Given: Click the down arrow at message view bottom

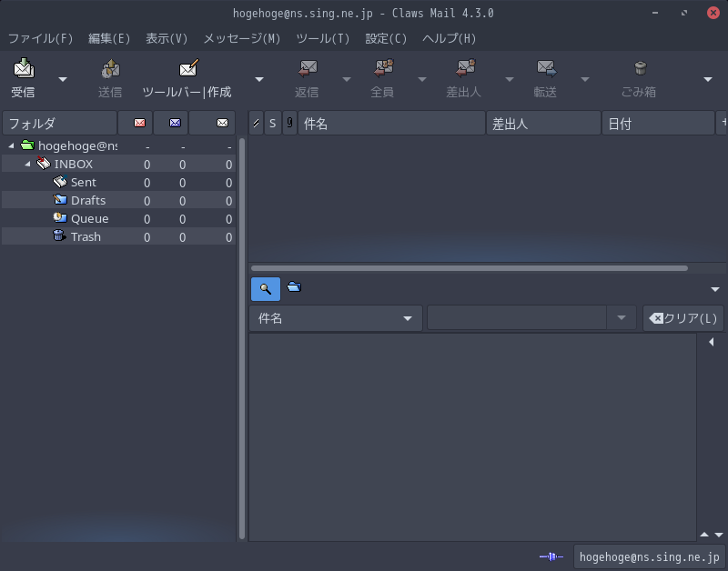Looking at the screenshot, I should [719, 535].
